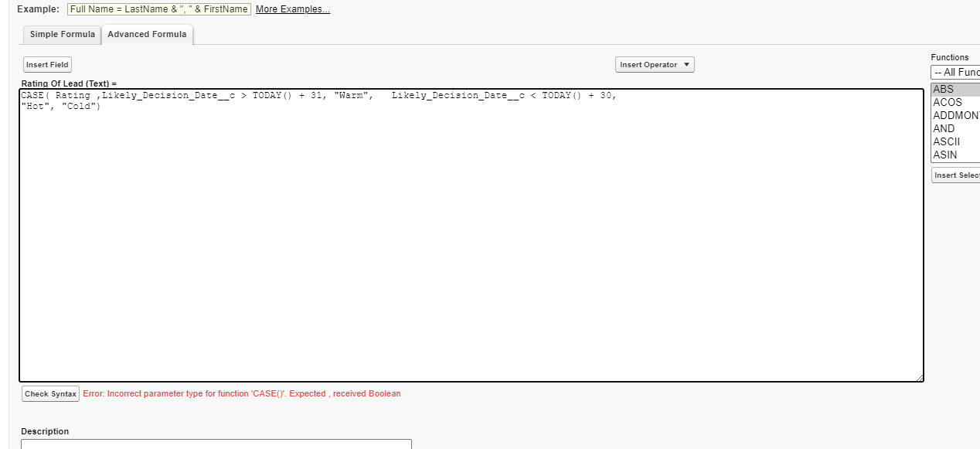Select the Advanced Formula tab

pyautogui.click(x=147, y=34)
